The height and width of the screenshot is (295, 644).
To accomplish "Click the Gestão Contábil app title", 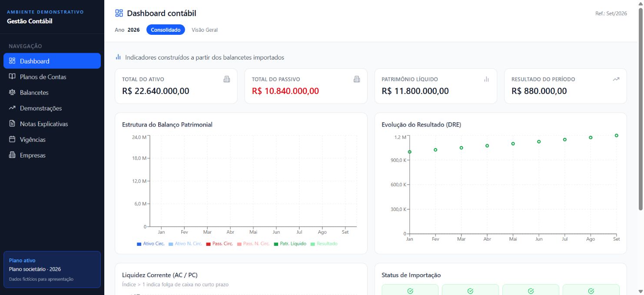I will (x=30, y=21).
